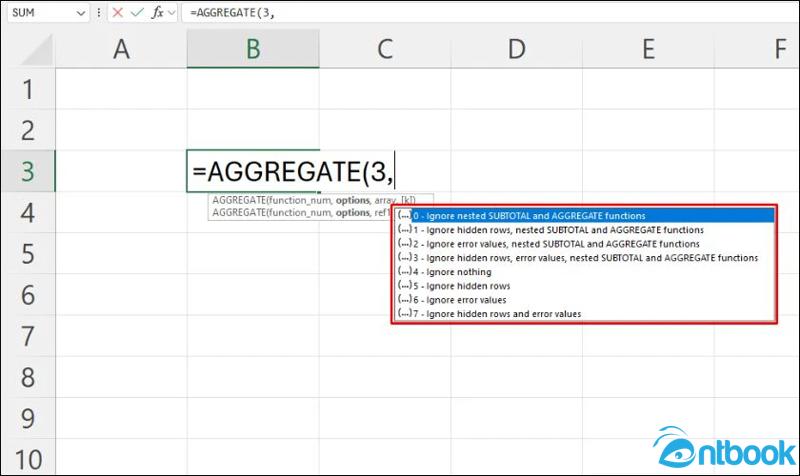The width and height of the screenshot is (800, 476).
Task: Choose option 2 - Ignore error values, nested functions
Action: tap(585, 244)
